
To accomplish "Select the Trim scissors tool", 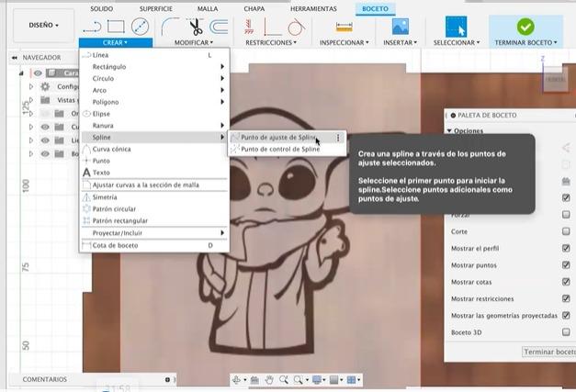I will (195, 27).
